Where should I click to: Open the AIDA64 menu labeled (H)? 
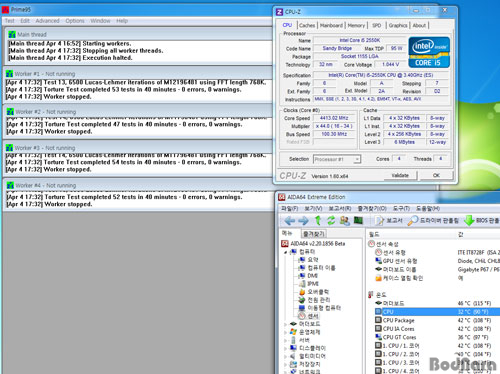(428, 209)
